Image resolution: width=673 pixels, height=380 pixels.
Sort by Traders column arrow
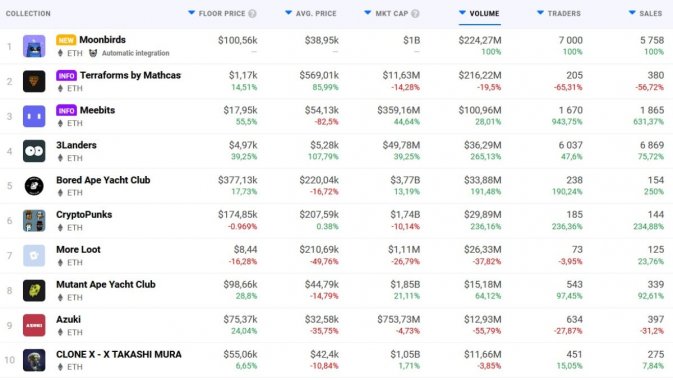click(540, 13)
